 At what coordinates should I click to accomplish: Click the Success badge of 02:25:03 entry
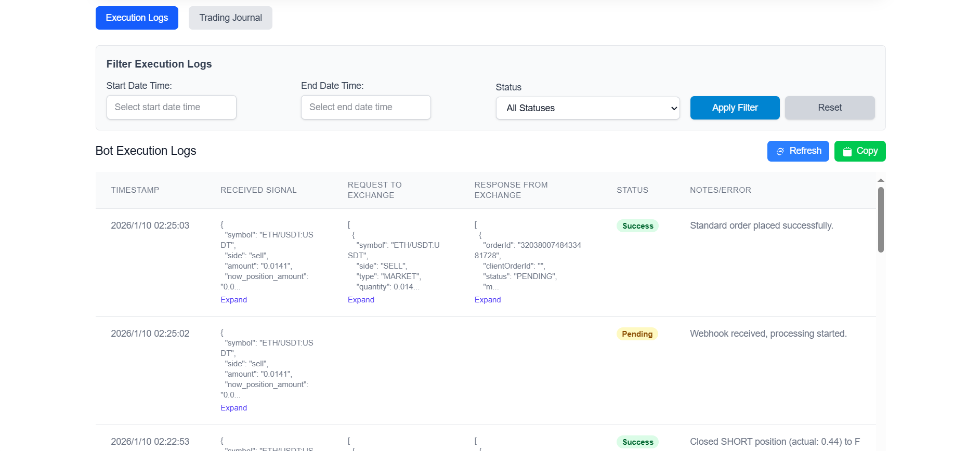(x=637, y=226)
